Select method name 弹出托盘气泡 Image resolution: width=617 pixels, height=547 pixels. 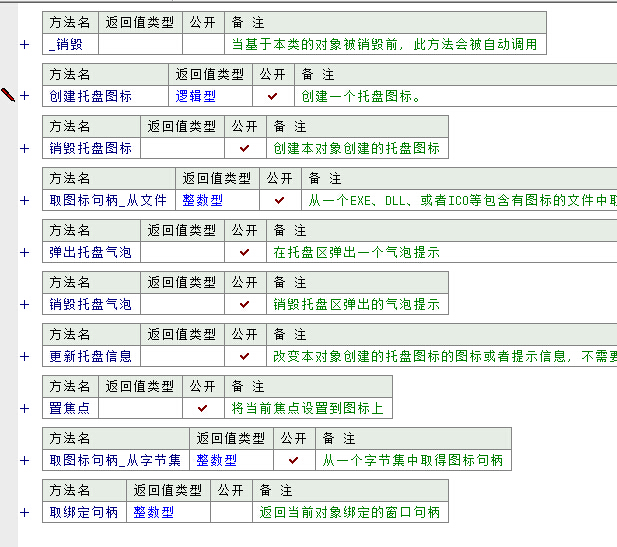(x=91, y=252)
